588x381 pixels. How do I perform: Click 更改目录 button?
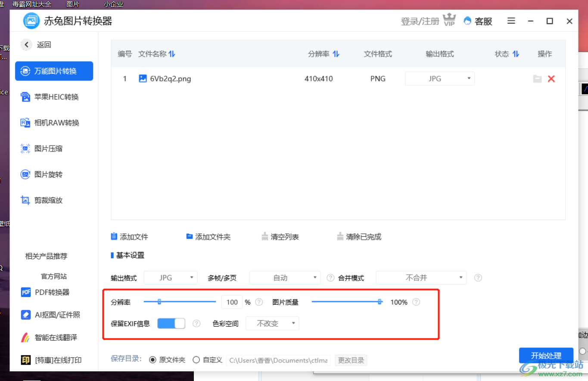point(351,360)
